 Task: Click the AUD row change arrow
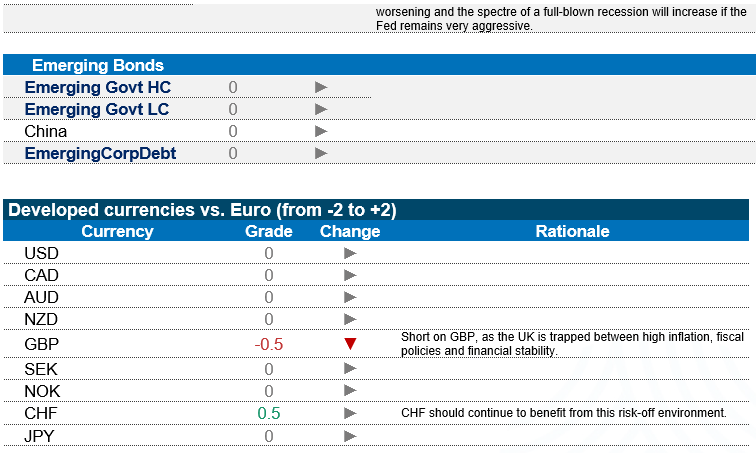(350, 297)
